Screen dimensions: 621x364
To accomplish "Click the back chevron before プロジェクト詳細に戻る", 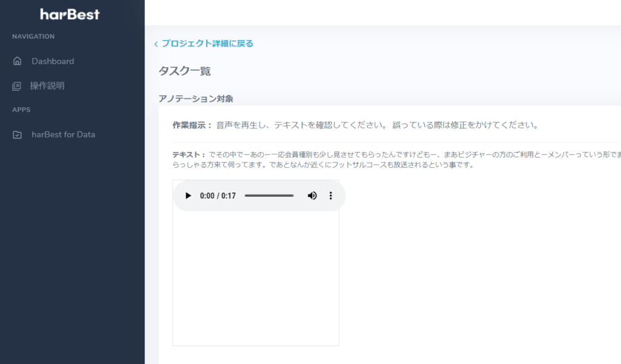I will pos(156,44).
